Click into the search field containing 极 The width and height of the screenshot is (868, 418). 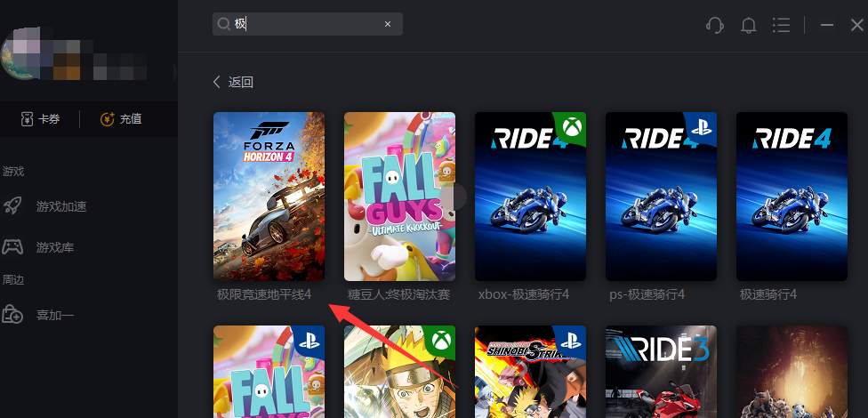coord(307,24)
